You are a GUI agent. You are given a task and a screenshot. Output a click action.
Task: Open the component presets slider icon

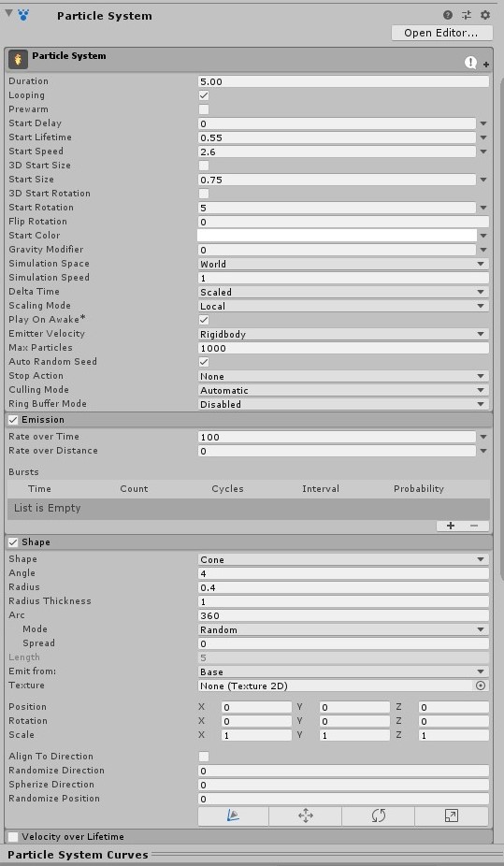(467, 15)
